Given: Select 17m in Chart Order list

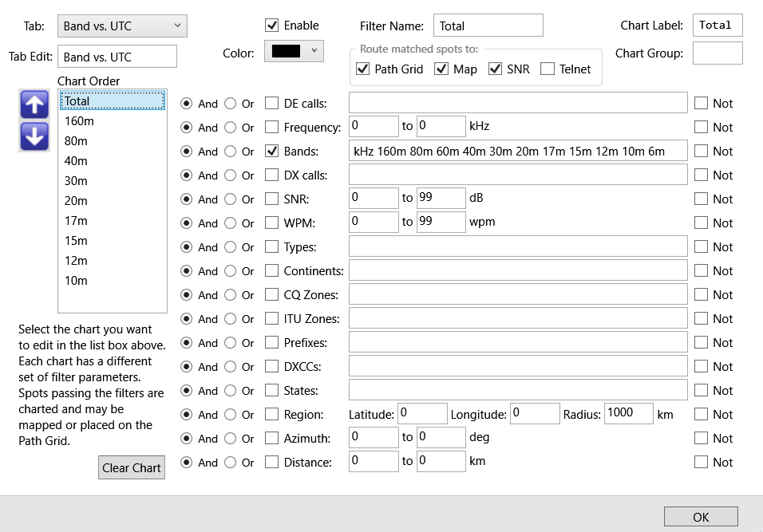Looking at the screenshot, I should tap(113, 221).
